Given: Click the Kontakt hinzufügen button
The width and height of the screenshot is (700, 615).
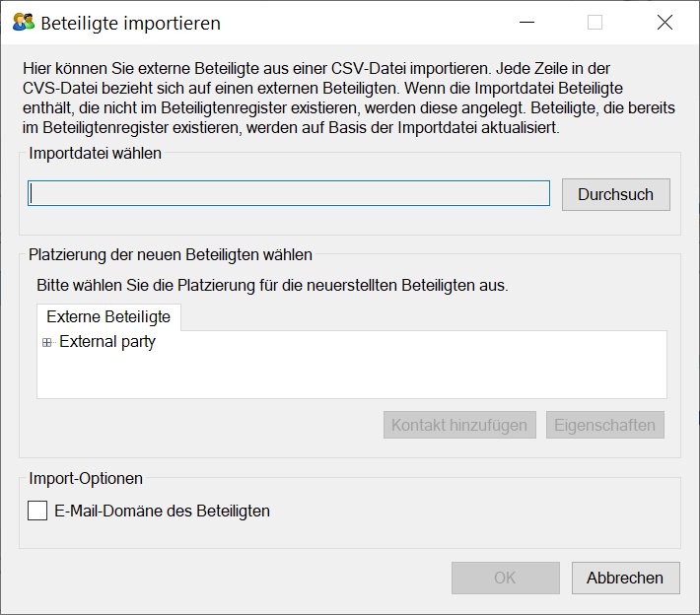Looking at the screenshot, I should pos(459,426).
